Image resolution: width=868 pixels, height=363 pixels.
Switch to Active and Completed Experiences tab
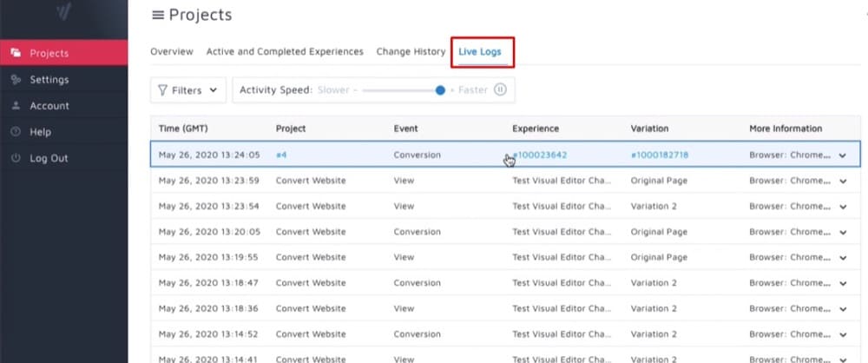click(x=285, y=51)
